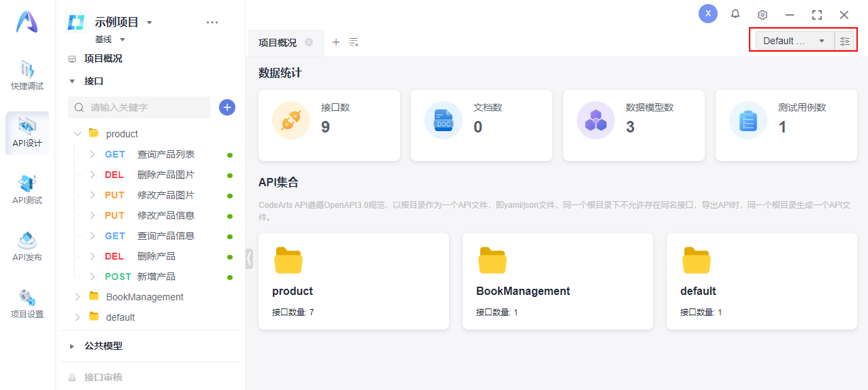868x390 pixels.
Task: Click the 数据模型数 count value 3
Action: pyautogui.click(x=630, y=127)
